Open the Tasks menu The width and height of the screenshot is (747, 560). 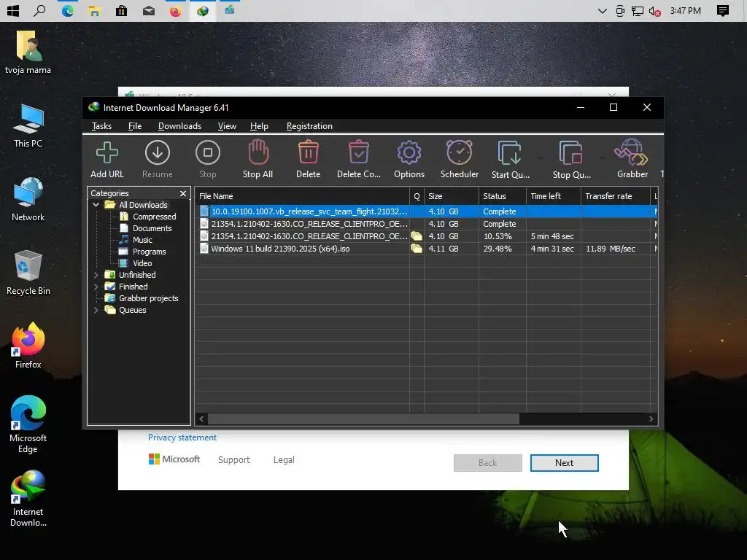point(101,126)
